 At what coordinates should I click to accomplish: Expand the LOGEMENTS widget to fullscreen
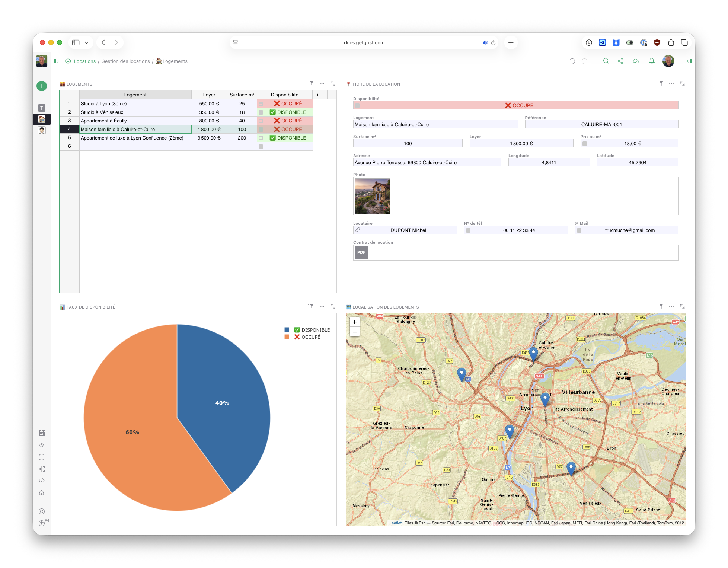click(333, 84)
